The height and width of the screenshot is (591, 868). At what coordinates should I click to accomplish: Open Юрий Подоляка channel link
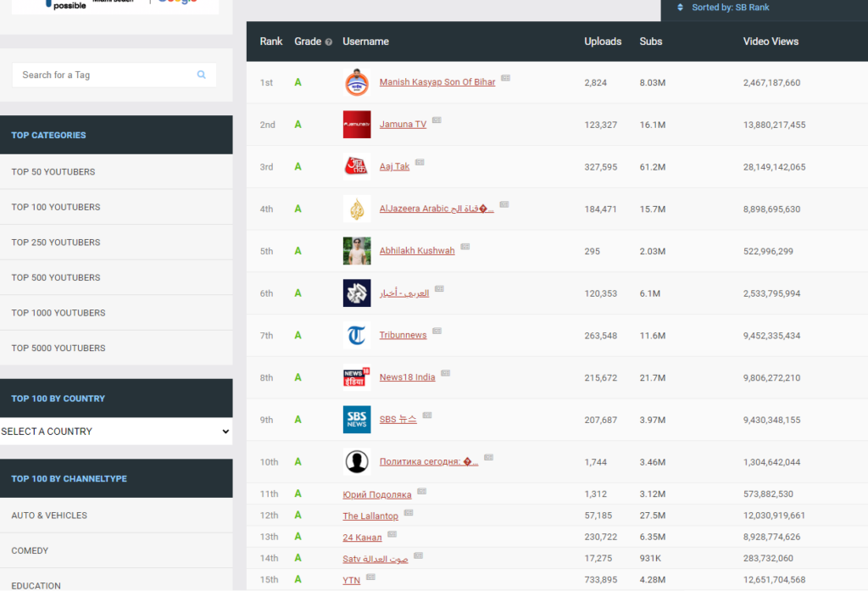(x=377, y=494)
